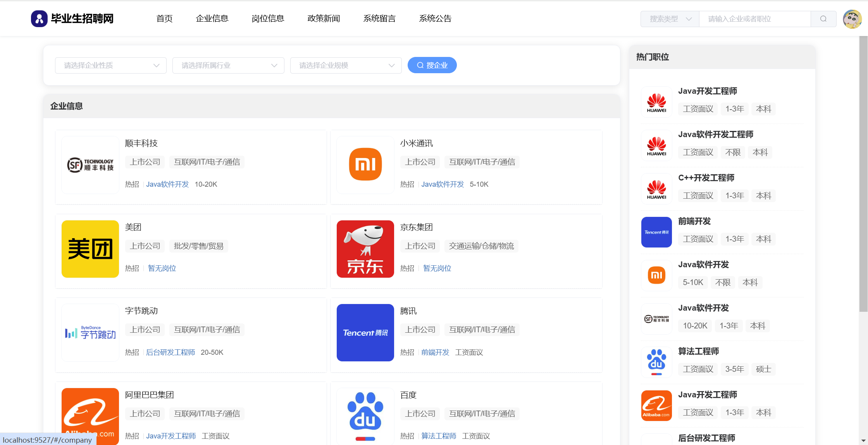Click the search magnifier icon button
The height and width of the screenshot is (445, 868).
[823, 19]
